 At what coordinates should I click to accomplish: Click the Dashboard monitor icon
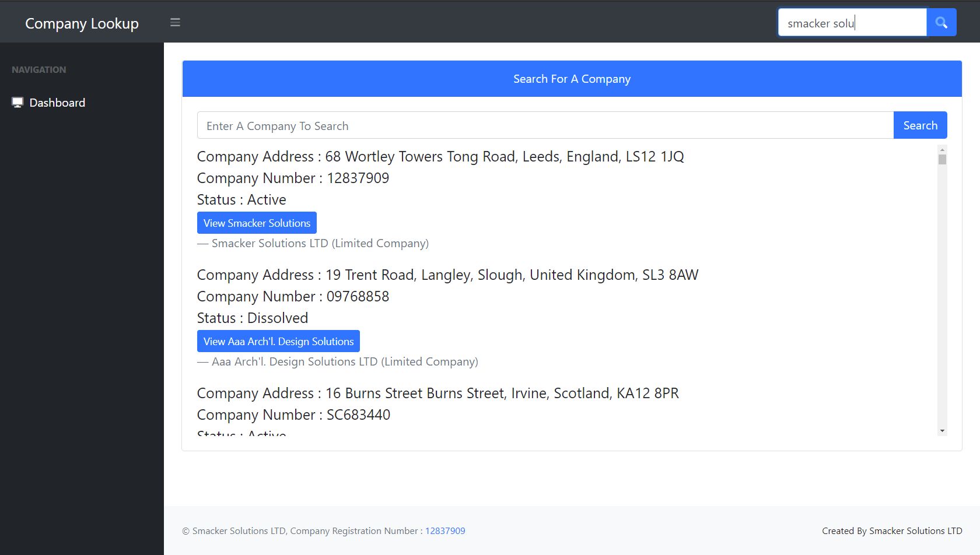[17, 101]
